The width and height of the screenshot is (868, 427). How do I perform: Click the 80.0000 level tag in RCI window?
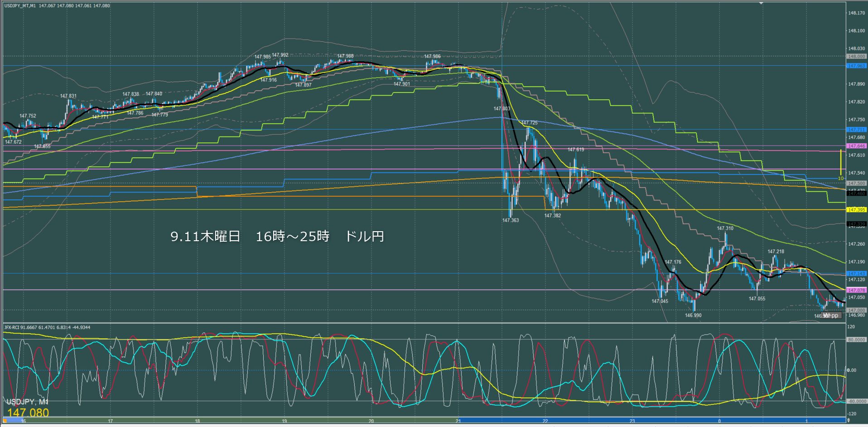[856, 340]
